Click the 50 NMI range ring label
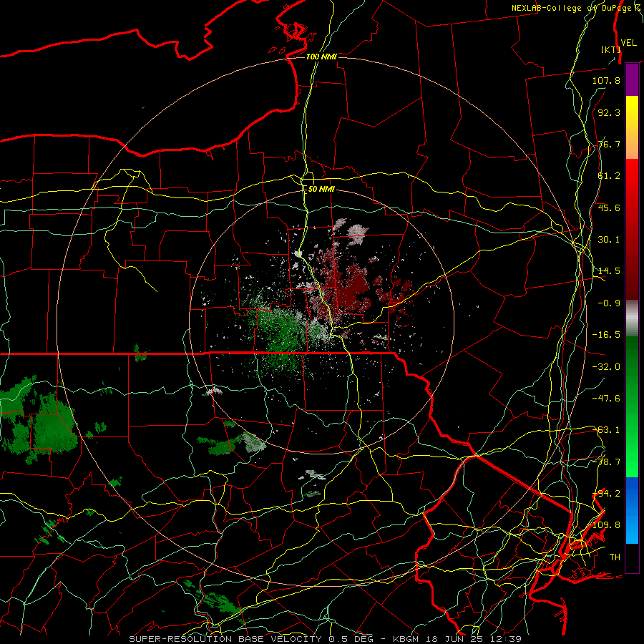The width and height of the screenshot is (644, 644). [x=321, y=189]
